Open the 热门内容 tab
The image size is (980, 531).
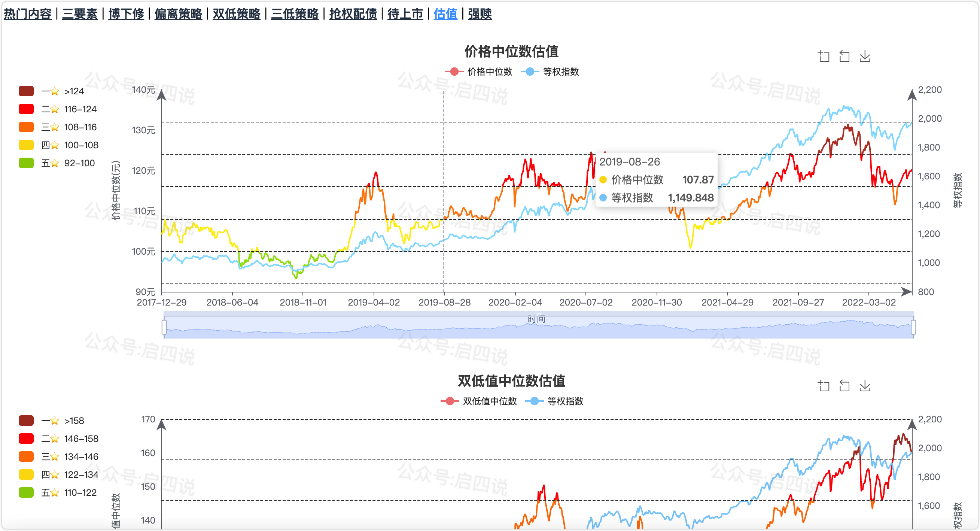27,14
